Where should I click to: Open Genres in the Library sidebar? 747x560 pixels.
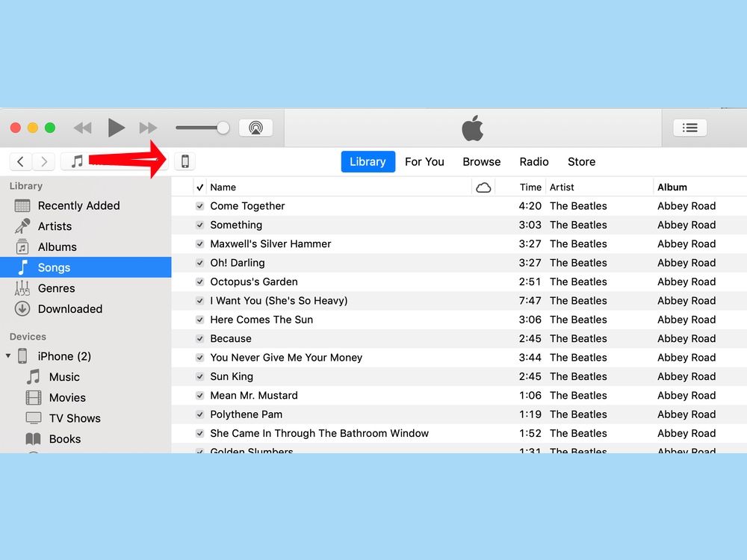(x=57, y=288)
